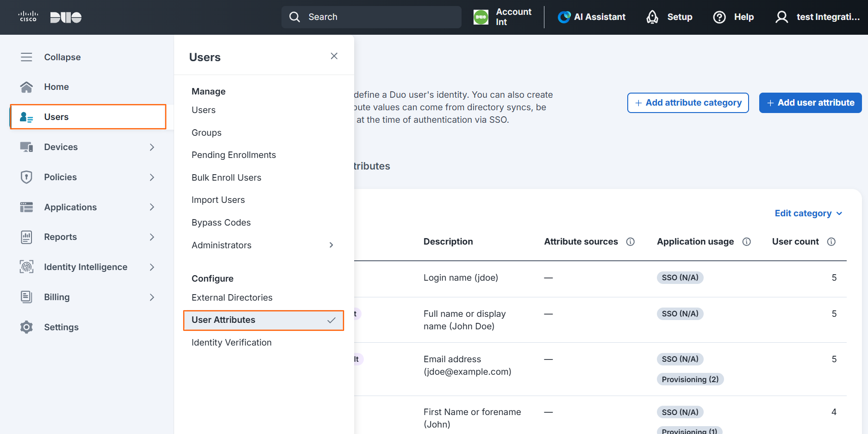Click SSO (N/A) badge in Full name row
The height and width of the screenshot is (434, 868).
pos(680,314)
